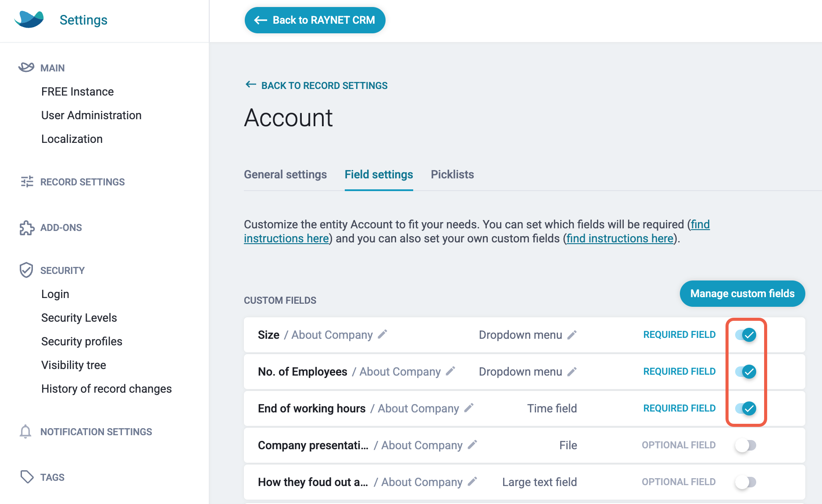This screenshot has height=504, width=822.
Task: Click the NOTIFICATION SETTINGS bell icon
Action: pyautogui.click(x=25, y=431)
